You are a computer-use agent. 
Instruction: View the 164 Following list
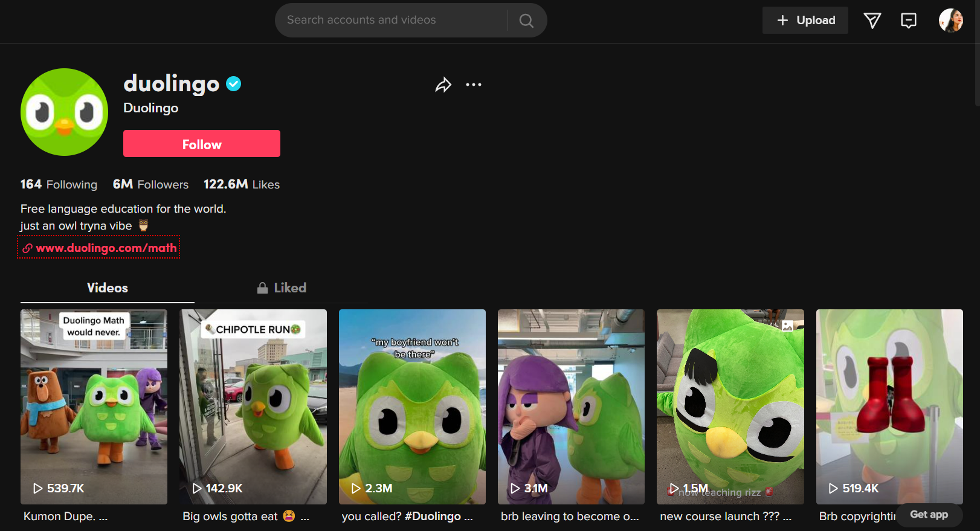coord(59,184)
